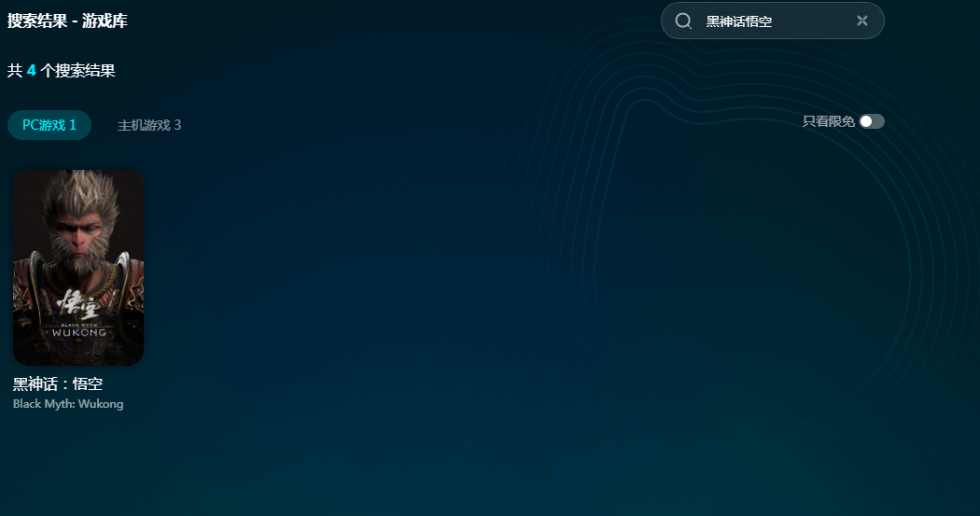
Task: Click the search magnifier icon
Action: tap(683, 21)
